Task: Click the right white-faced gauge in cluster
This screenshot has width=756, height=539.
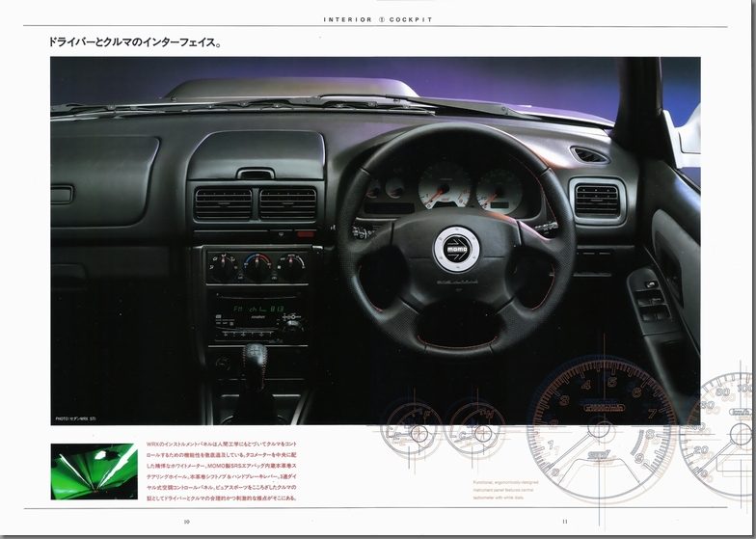Action: tap(499, 188)
